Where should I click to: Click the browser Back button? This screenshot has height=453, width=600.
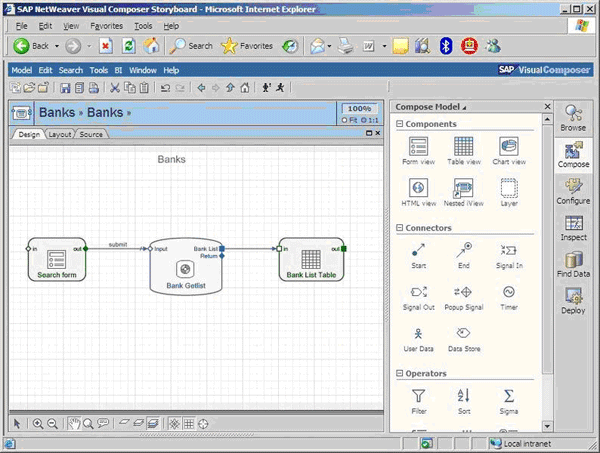[x=31, y=46]
